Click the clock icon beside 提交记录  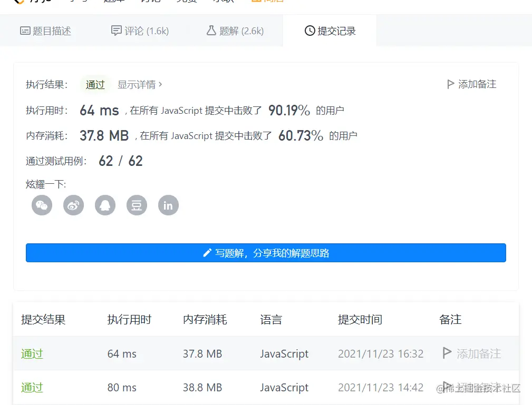click(309, 31)
